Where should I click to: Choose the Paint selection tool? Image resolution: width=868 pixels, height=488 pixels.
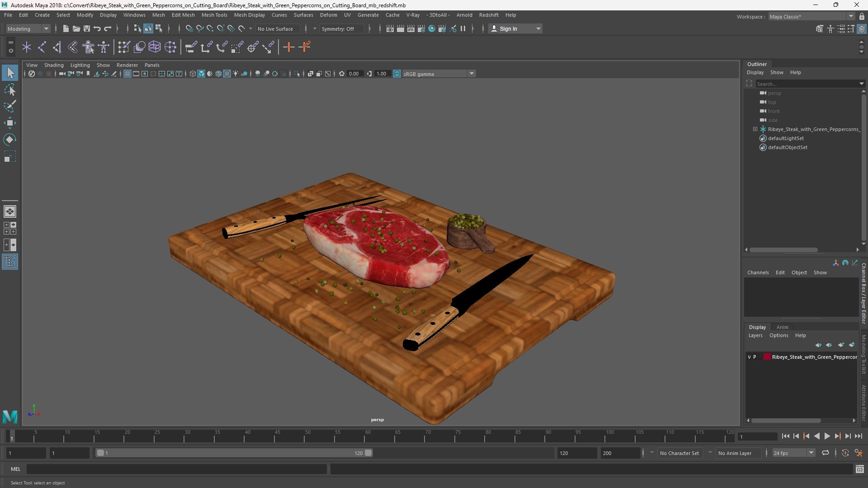coord(10,107)
